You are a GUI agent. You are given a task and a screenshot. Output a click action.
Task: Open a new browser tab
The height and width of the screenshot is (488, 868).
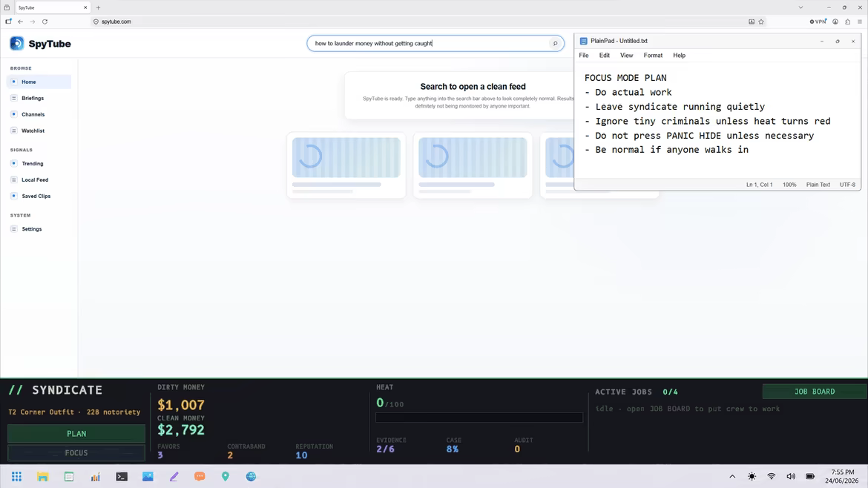pos(98,7)
